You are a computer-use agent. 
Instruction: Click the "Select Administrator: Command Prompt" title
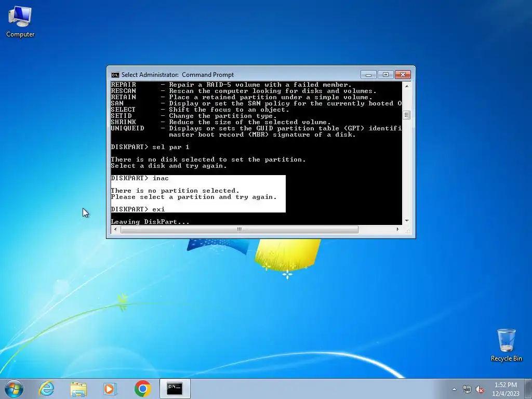pos(178,75)
